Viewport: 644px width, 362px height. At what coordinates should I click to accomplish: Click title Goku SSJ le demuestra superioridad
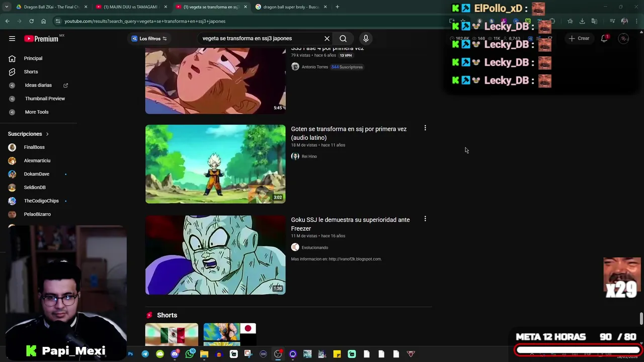click(x=350, y=224)
